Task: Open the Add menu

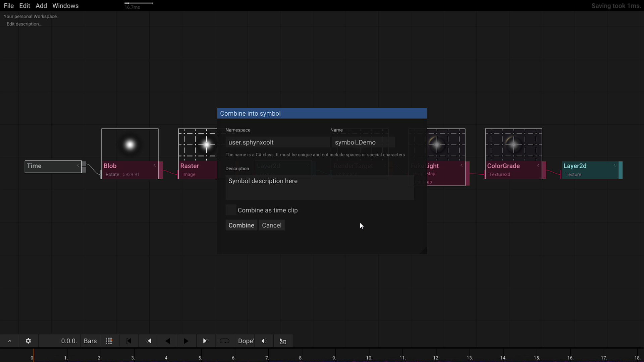Action: point(41,6)
